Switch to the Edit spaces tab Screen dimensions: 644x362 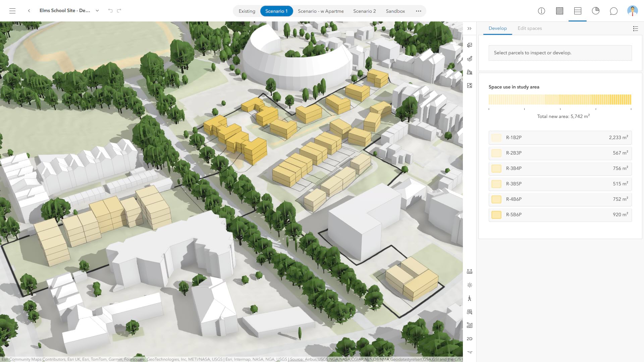(x=530, y=28)
